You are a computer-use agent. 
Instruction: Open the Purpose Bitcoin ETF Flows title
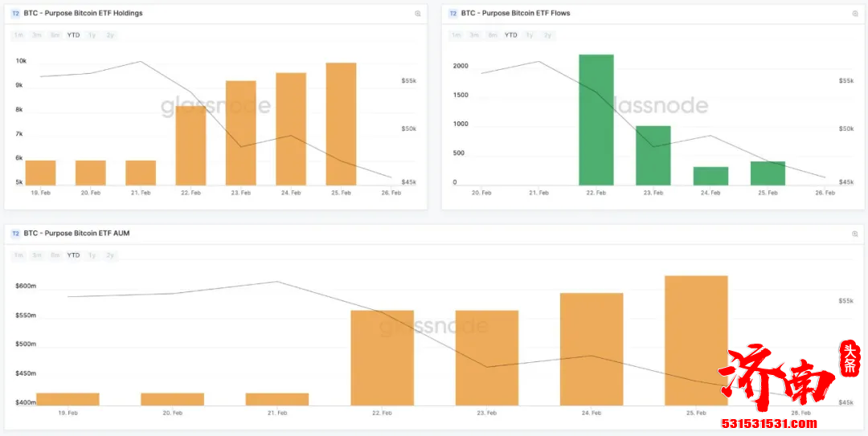point(515,14)
